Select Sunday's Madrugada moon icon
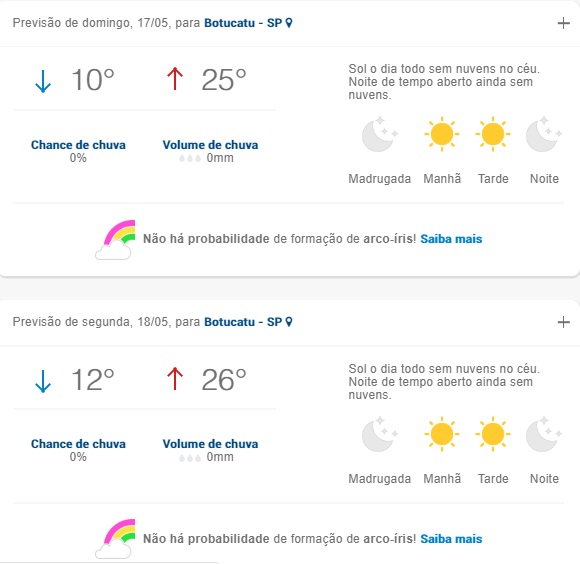 coord(380,134)
